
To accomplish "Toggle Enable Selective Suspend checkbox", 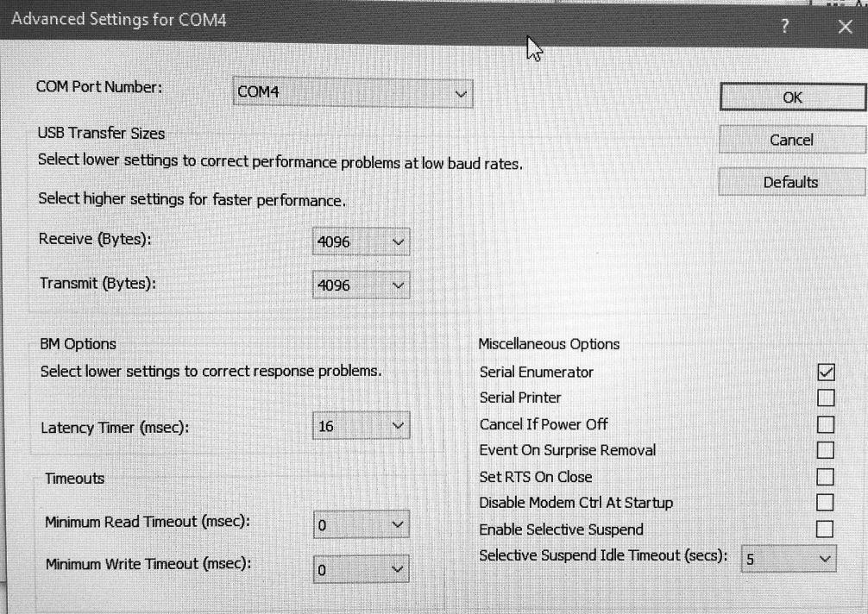I will click(824, 529).
